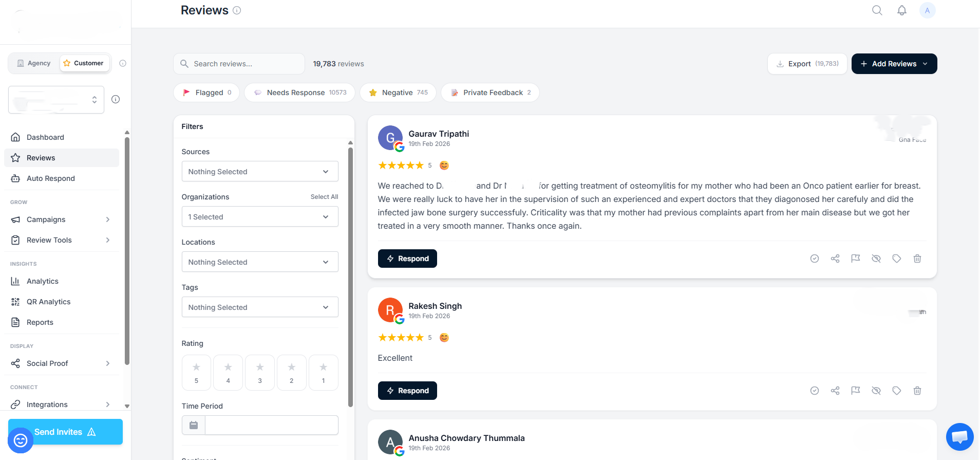This screenshot has height=460, width=980.
Task: Toggle the 4-star rating filter
Action: (x=228, y=373)
